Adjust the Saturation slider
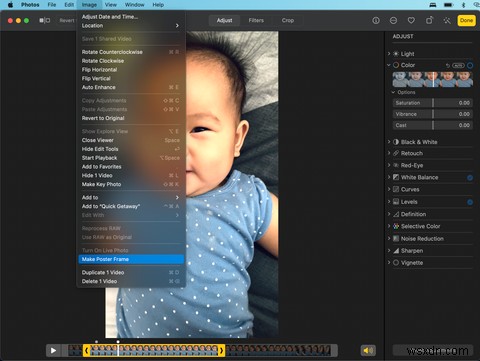 [432, 103]
